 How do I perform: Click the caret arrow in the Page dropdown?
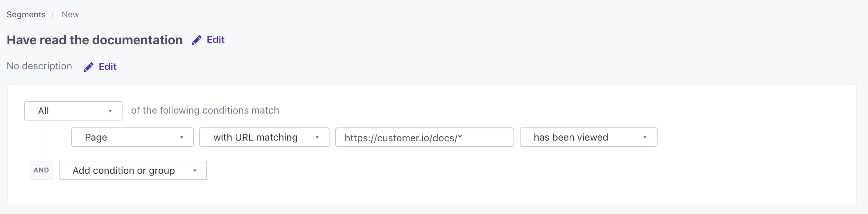click(182, 137)
